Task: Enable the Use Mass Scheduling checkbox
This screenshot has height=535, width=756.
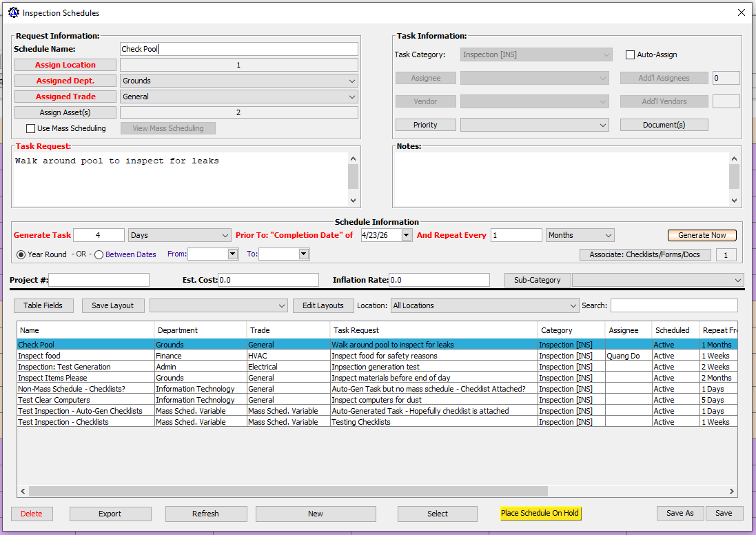Action: pos(30,128)
